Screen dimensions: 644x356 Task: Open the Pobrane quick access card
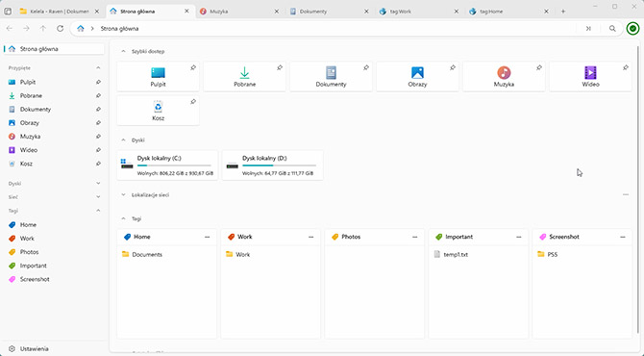(x=244, y=76)
